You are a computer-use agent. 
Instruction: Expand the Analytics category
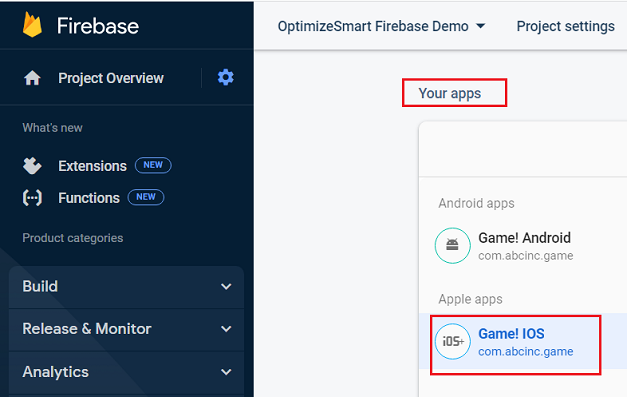coord(126,372)
